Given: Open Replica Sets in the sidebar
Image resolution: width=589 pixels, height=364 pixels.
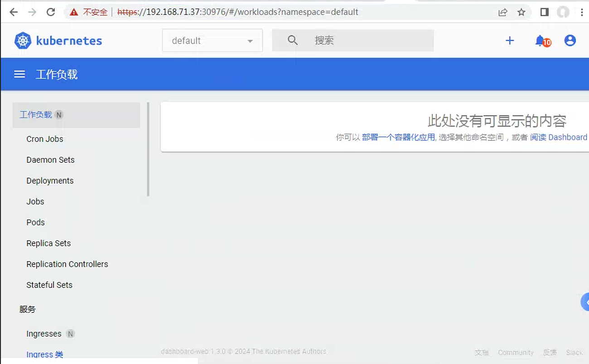Looking at the screenshot, I should click(48, 243).
